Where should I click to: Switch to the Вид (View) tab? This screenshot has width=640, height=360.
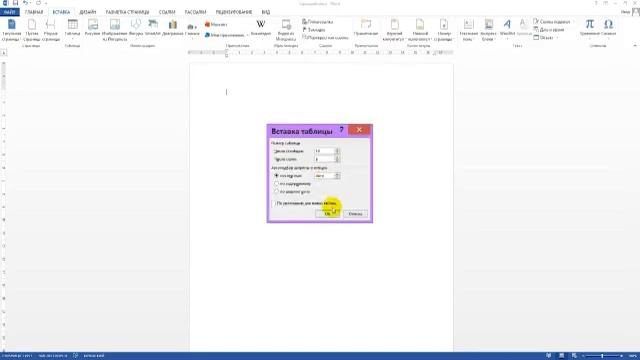click(266, 12)
